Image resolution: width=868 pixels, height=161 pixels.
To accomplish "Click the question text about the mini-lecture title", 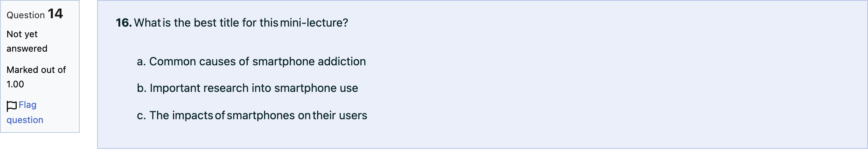I will click(241, 23).
